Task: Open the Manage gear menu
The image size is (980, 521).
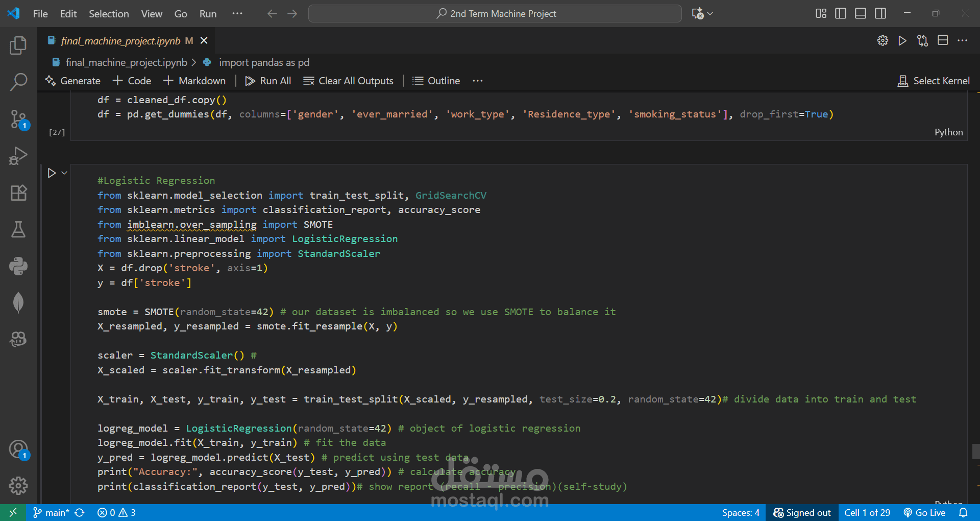Action: tap(18, 485)
